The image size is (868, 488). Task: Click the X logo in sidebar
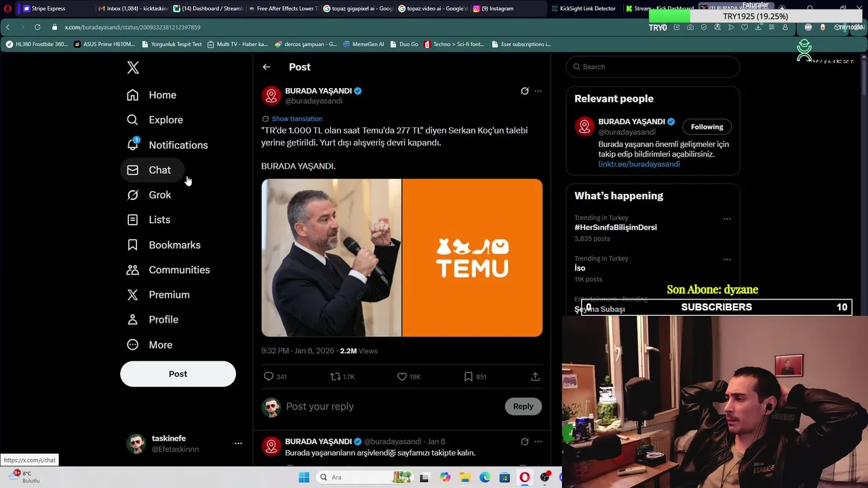coord(133,67)
